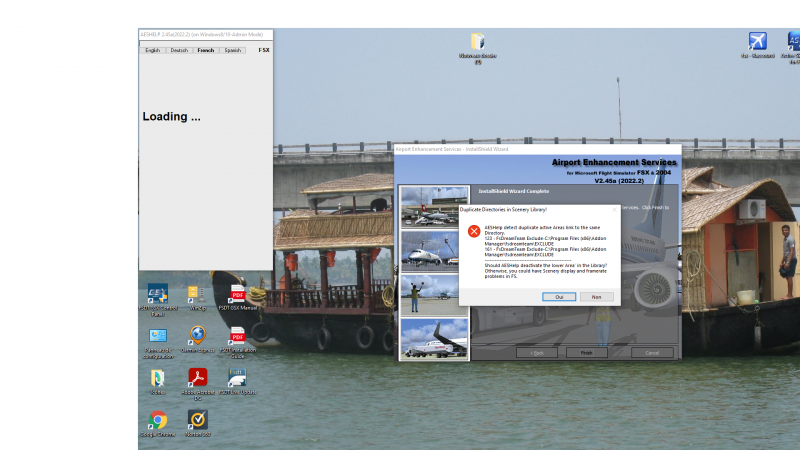
Task: Click the FSX label in AESHelp window
Action: (264, 50)
